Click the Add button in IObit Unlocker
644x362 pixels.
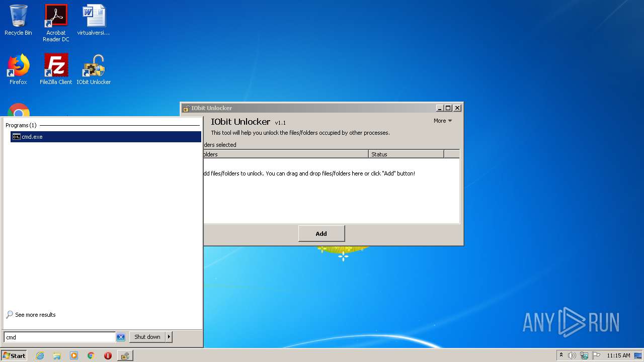(321, 233)
